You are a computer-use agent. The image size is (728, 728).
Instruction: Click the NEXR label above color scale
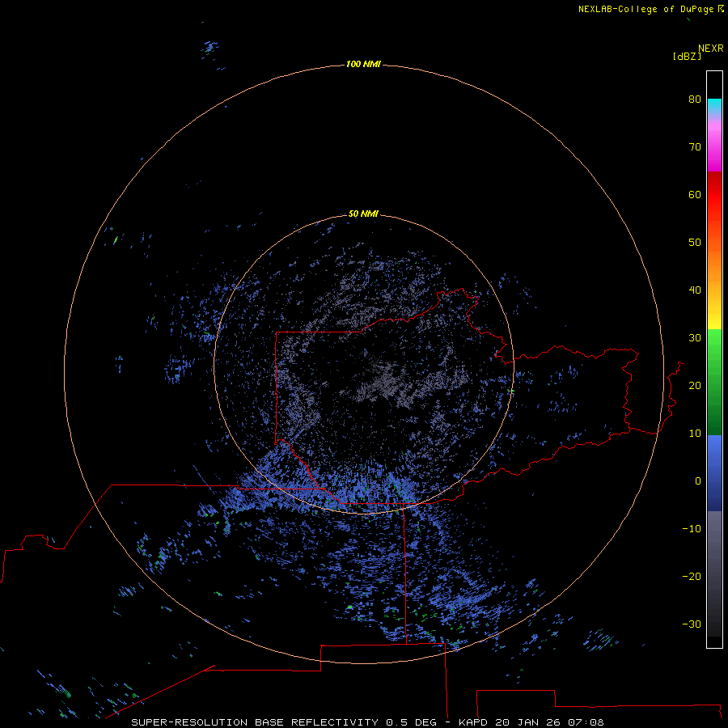point(711,49)
